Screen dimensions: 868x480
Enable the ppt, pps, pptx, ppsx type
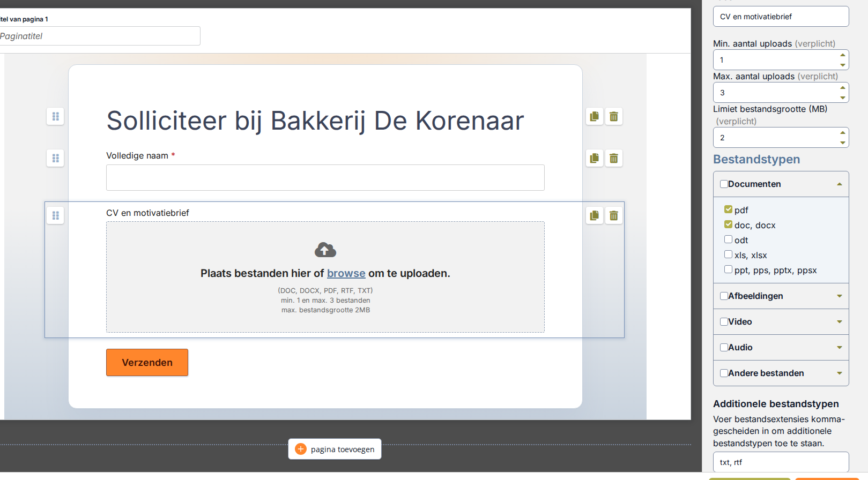pos(728,269)
